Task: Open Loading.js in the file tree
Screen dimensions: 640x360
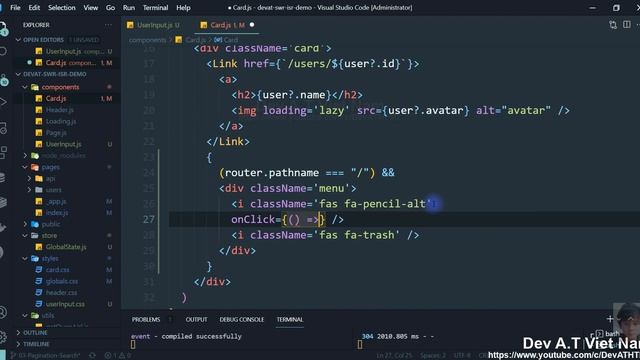Action: 60,121
